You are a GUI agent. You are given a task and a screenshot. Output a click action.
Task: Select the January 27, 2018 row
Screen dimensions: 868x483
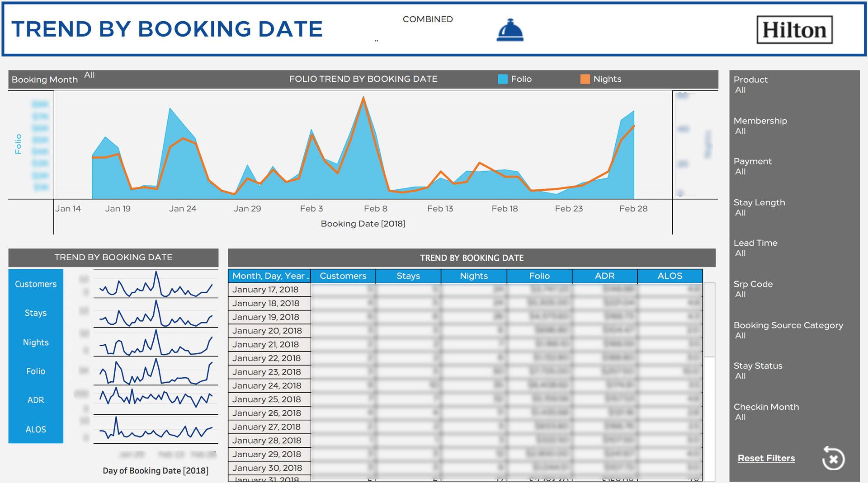point(465,427)
